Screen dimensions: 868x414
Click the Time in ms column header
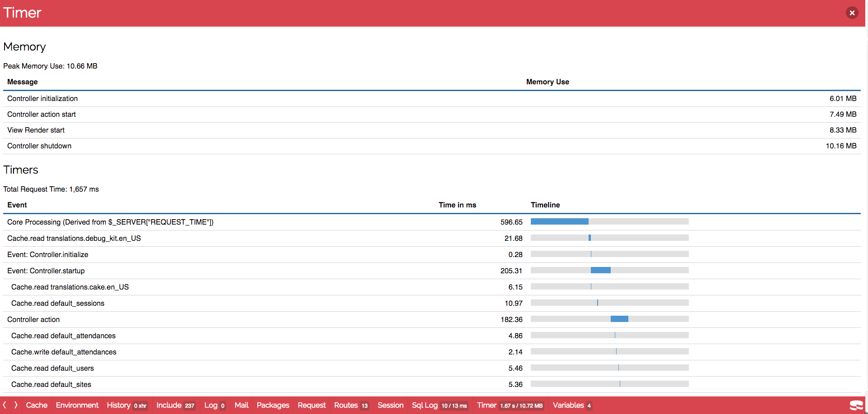[457, 205]
